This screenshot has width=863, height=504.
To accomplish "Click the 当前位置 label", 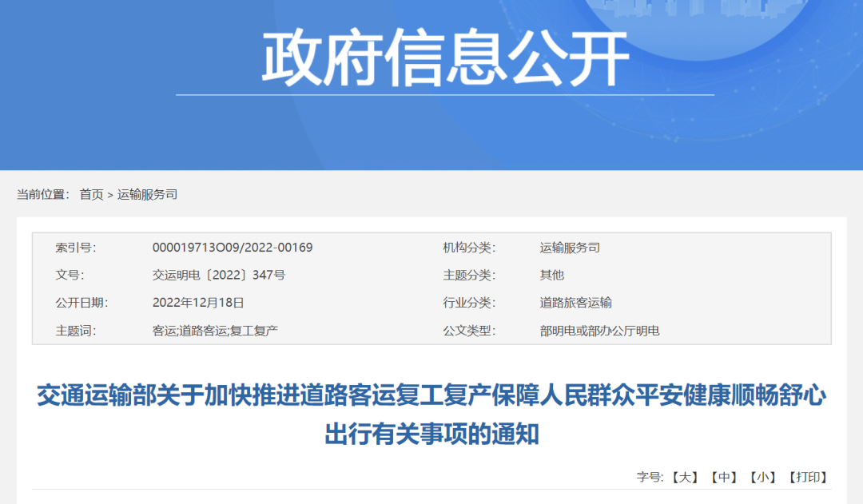I will (x=43, y=194).
